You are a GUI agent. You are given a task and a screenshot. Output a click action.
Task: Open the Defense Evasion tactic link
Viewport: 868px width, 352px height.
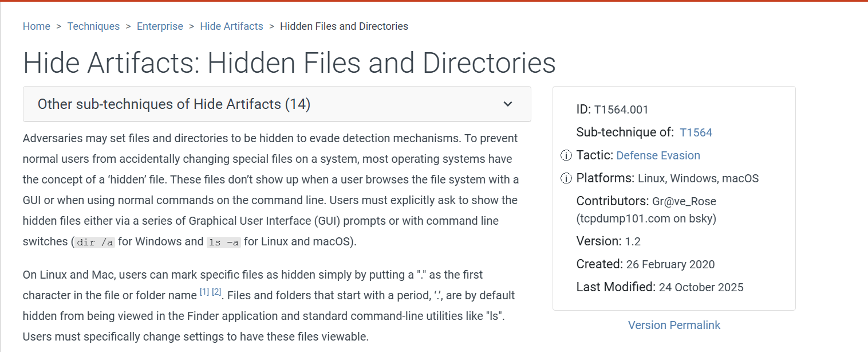pos(658,155)
